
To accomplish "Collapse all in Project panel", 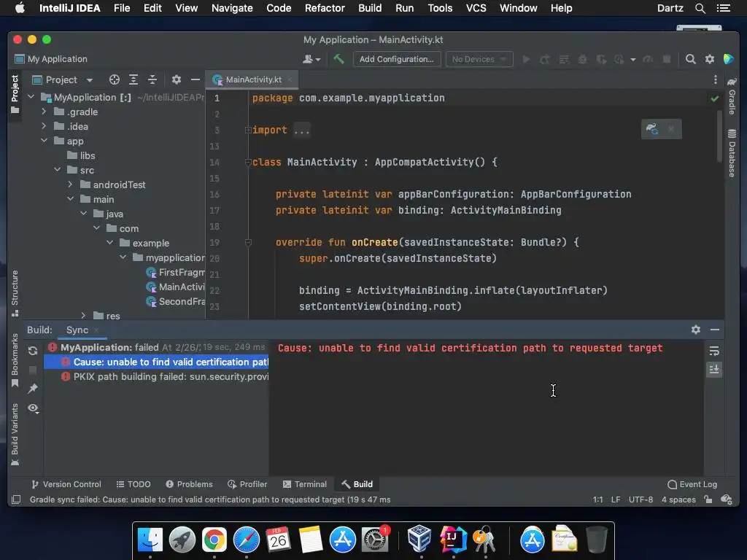I will tap(152, 79).
